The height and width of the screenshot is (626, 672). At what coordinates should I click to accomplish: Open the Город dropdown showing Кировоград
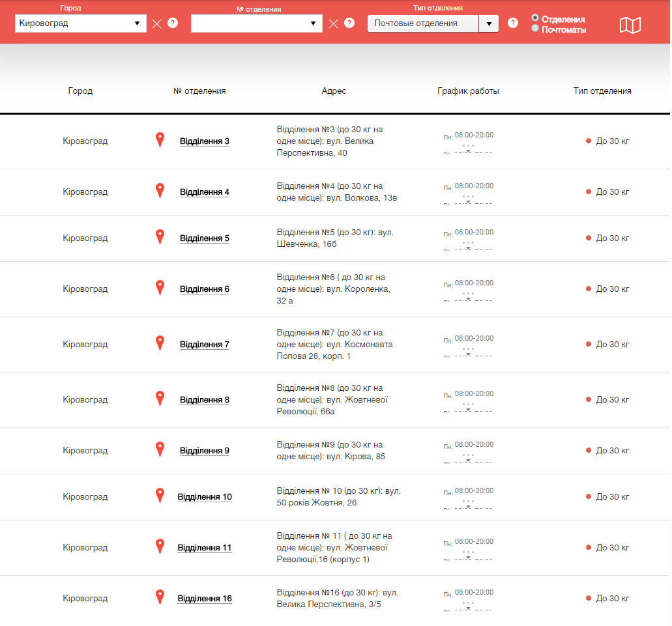[x=80, y=23]
